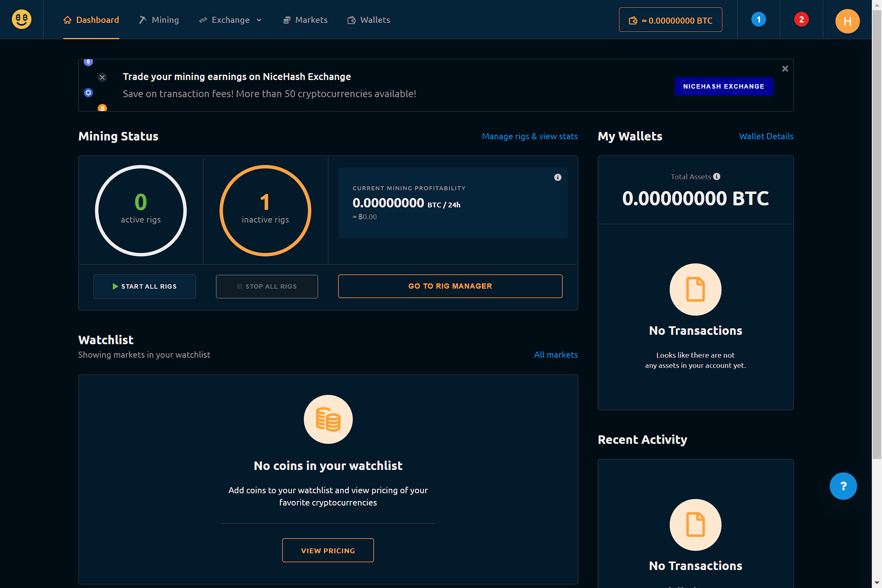Click the VIEW PRICING button
882x588 pixels.
point(328,550)
